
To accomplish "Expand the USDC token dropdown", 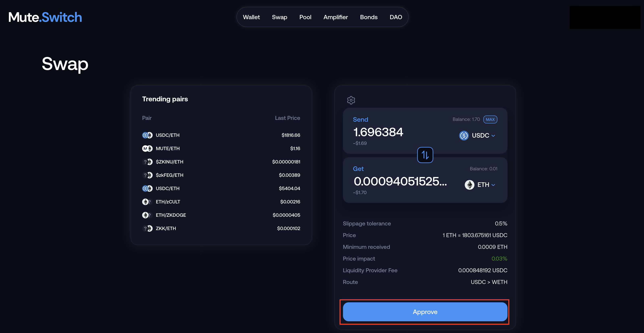I will pos(493,136).
